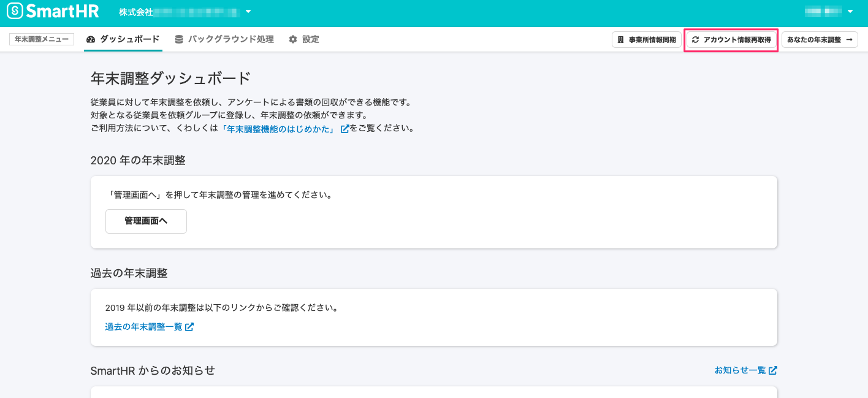Open the 設定 tab

304,39
